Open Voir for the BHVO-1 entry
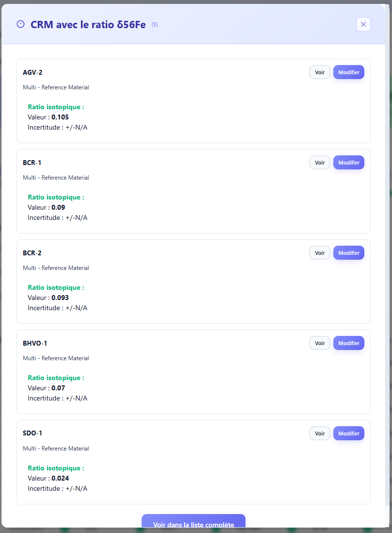This screenshot has height=533, width=392. click(x=319, y=343)
